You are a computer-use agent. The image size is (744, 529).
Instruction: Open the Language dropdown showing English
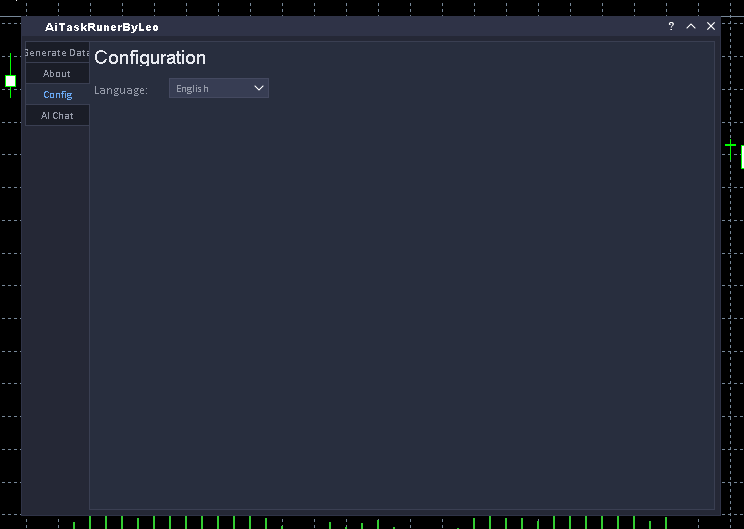click(x=218, y=89)
